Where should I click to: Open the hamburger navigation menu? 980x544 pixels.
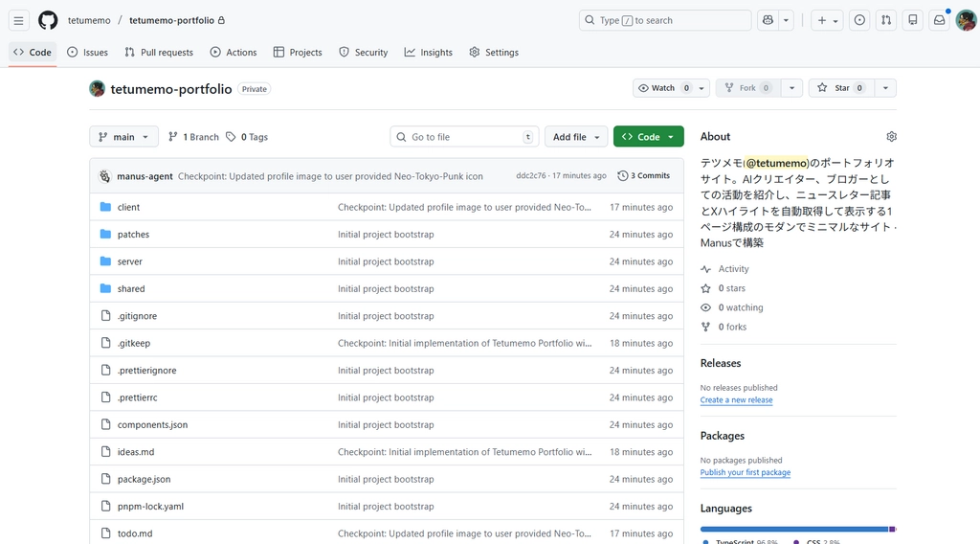click(19, 21)
